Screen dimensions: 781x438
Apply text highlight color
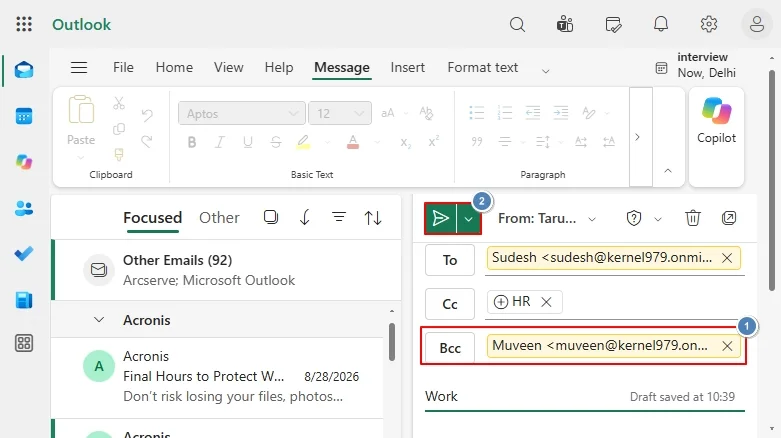303,143
